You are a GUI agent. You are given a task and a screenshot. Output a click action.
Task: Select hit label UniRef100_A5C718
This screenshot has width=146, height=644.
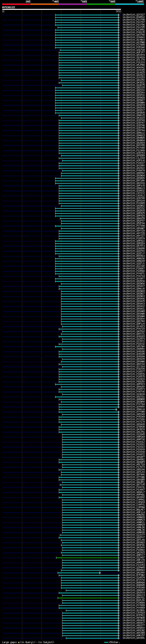click(x=134, y=464)
